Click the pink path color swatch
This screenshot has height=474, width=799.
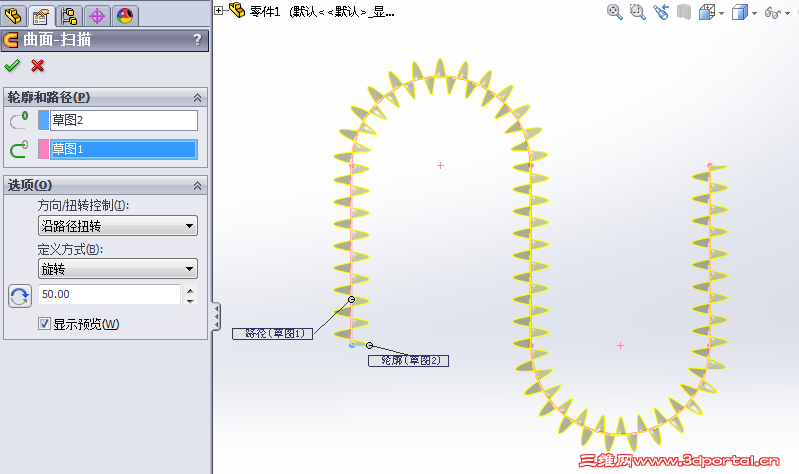point(43,149)
